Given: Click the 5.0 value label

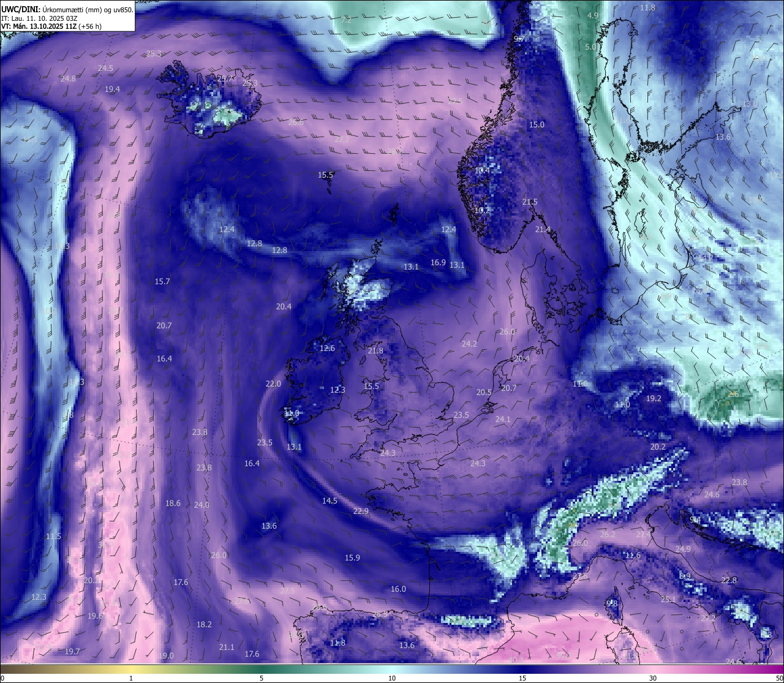Looking at the screenshot, I should pos(590,47).
